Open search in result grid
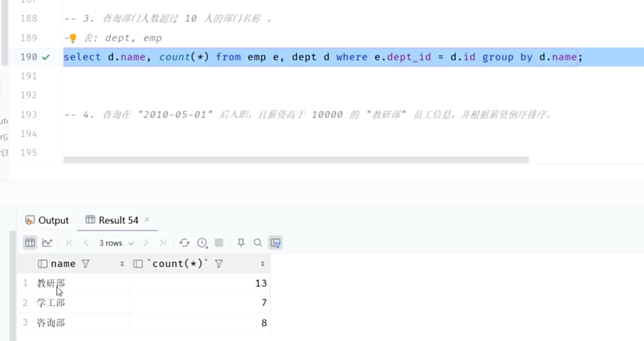644x341 pixels. [x=258, y=243]
